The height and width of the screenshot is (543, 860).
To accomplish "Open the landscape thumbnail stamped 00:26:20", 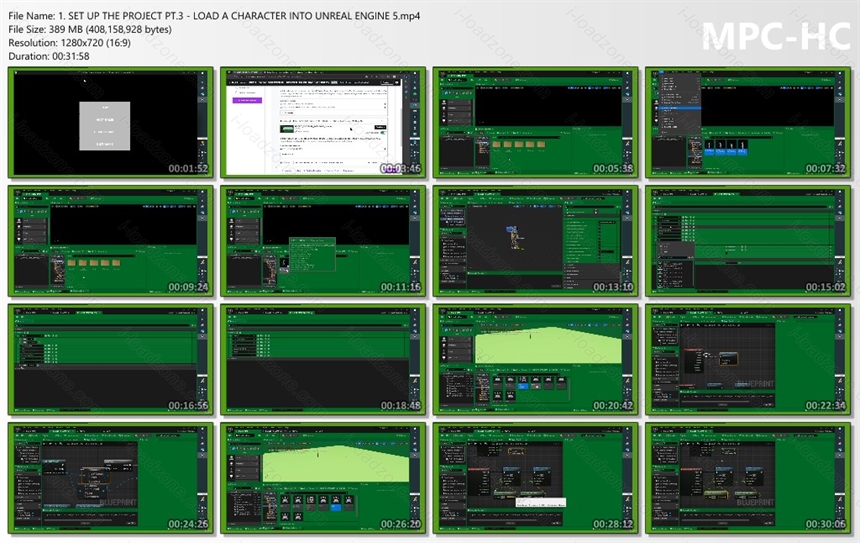I will click(323, 478).
